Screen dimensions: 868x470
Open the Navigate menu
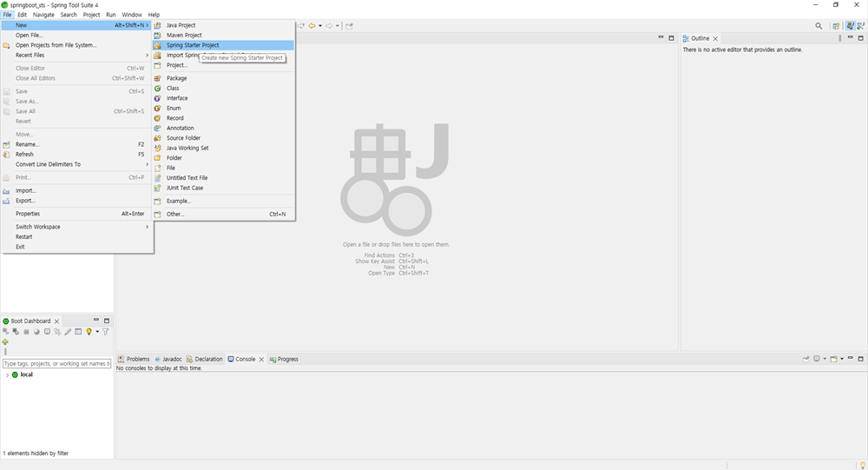pyautogui.click(x=43, y=15)
